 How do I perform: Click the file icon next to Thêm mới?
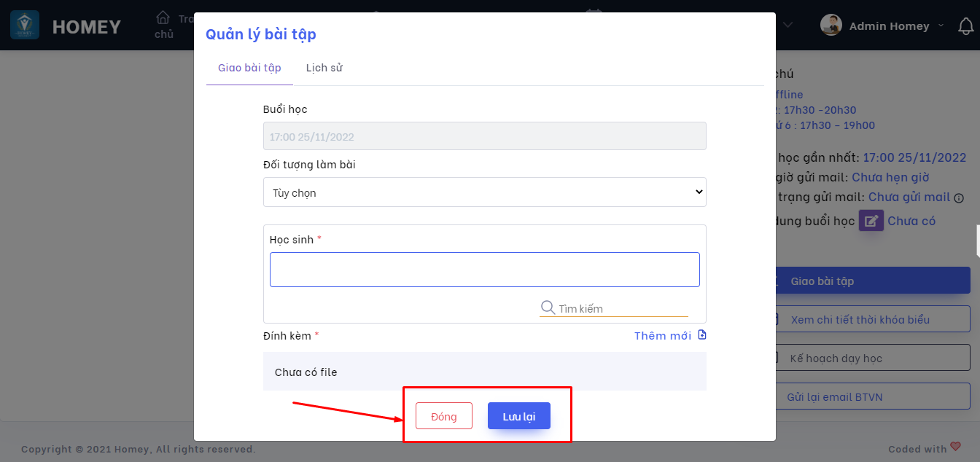pos(702,335)
